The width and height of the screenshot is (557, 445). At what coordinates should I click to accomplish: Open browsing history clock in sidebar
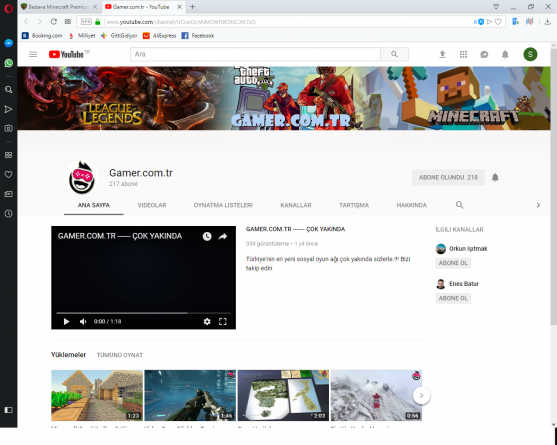tap(9, 213)
